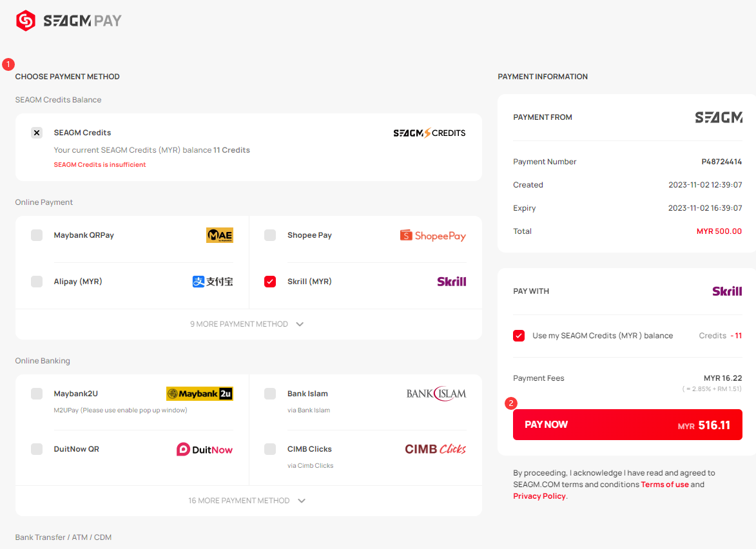Select the DuitNow QR checkbox

pyautogui.click(x=37, y=449)
